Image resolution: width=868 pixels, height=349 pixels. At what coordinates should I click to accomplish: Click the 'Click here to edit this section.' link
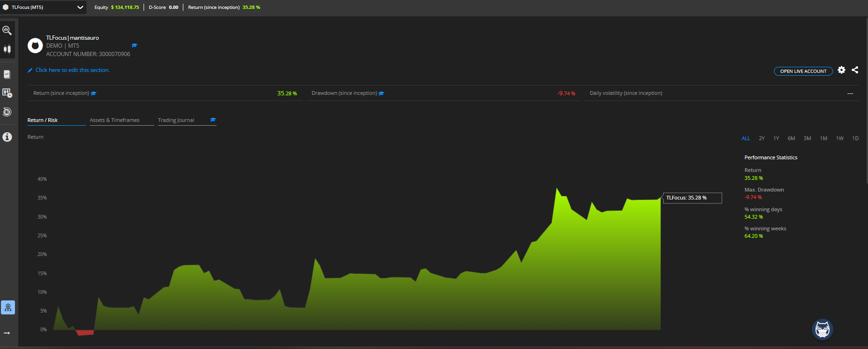pyautogui.click(x=72, y=70)
